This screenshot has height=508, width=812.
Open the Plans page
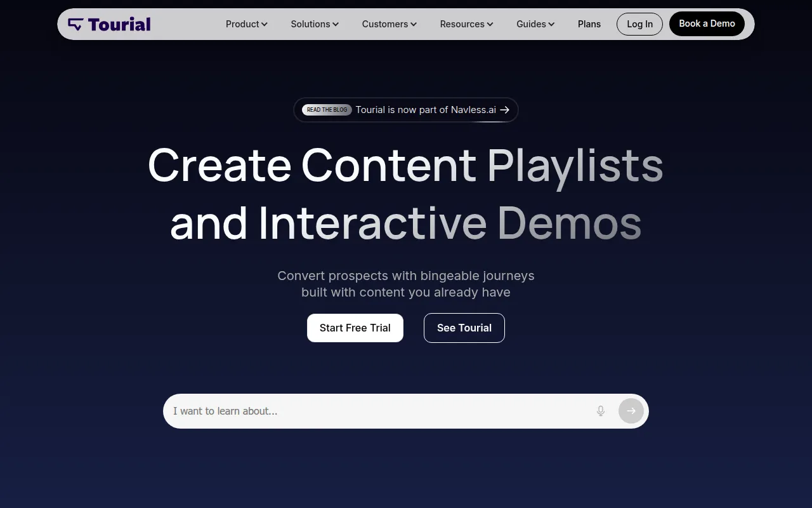coord(589,24)
